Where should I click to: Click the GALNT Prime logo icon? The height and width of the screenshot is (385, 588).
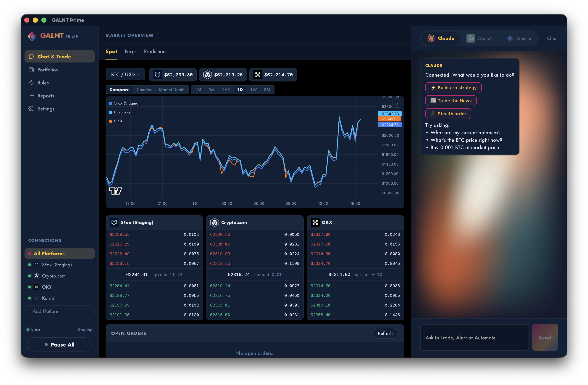click(32, 36)
